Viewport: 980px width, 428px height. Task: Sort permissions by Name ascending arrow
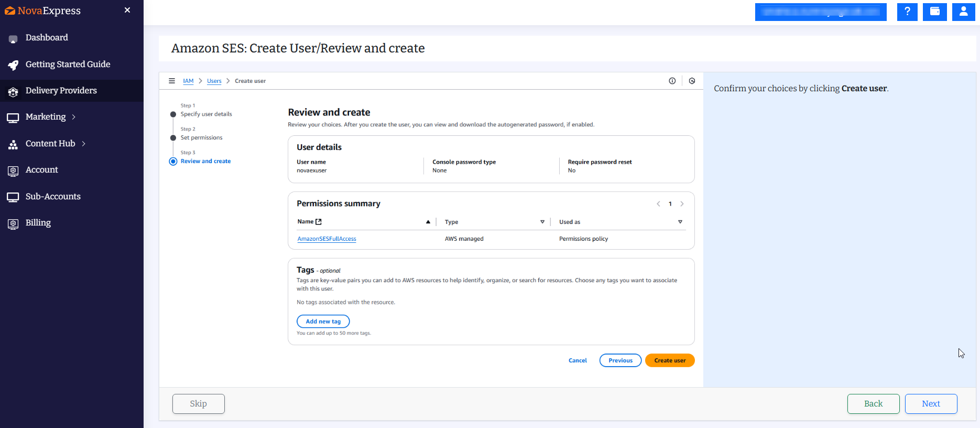pyautogui.click(x=428, y=222)
